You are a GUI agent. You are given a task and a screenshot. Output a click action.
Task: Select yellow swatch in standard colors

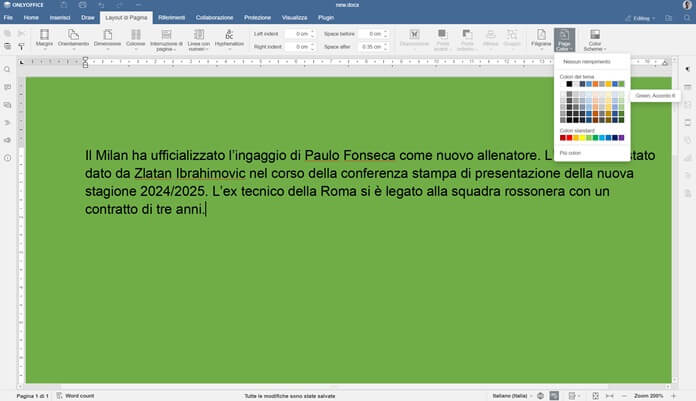click(x=582, y=138)
